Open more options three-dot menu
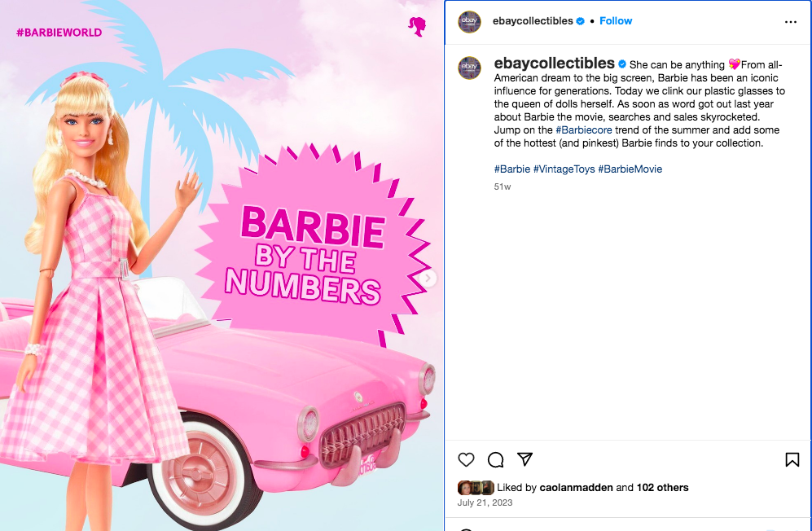812x531 pixels. click(790, 22)
